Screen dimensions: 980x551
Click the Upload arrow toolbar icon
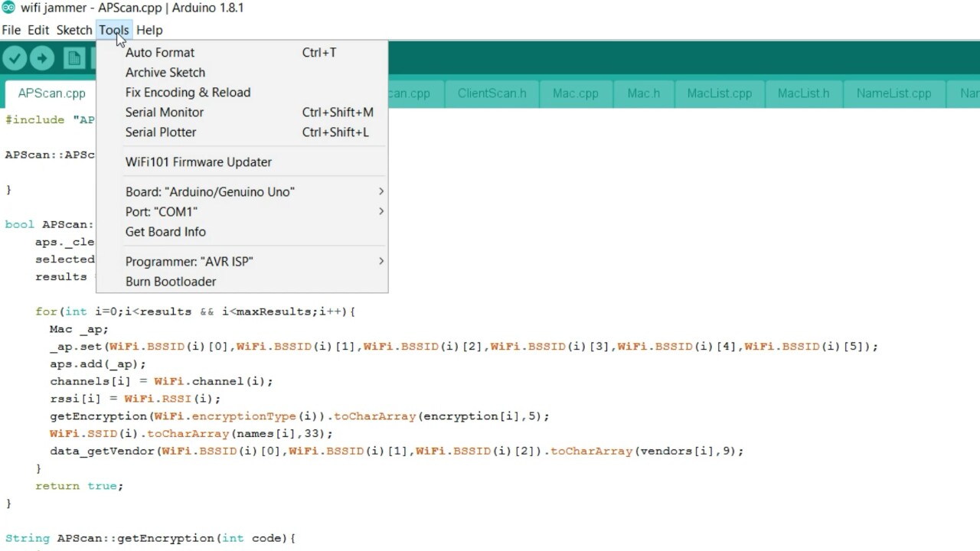pyautogui.click(x=42, y=58)
